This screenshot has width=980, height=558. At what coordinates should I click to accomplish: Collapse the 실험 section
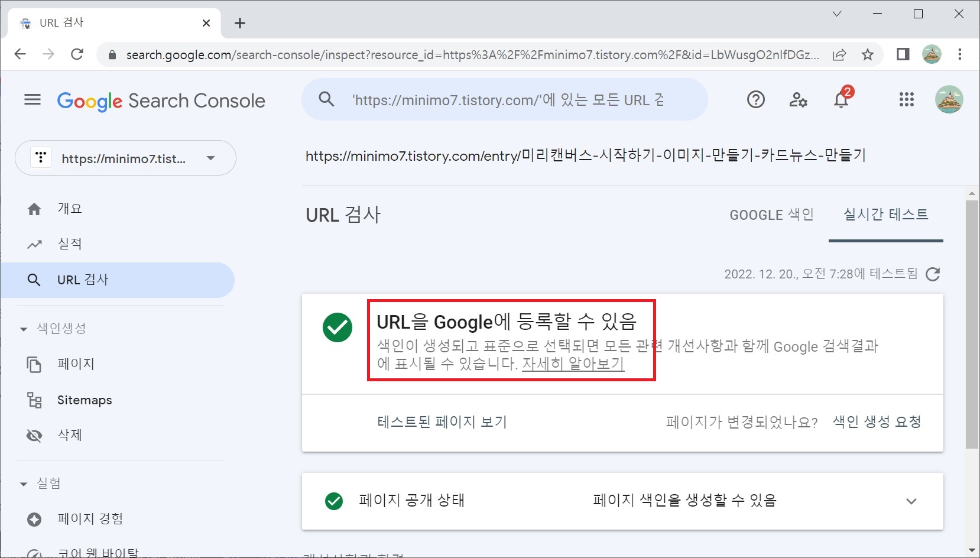(x=24, y=484)
